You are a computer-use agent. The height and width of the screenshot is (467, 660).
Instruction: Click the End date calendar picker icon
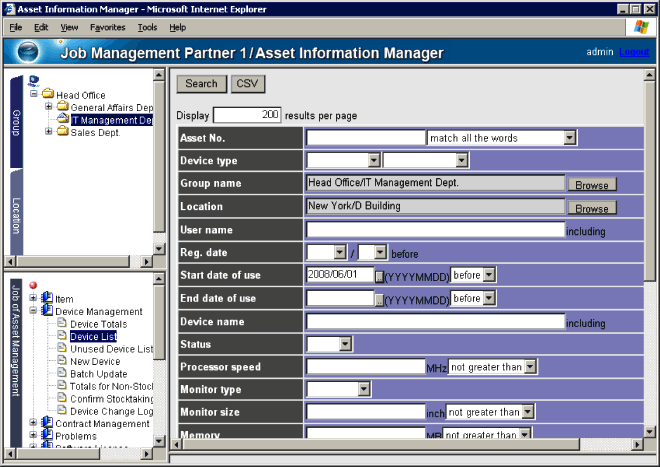[x=379, y=299]
